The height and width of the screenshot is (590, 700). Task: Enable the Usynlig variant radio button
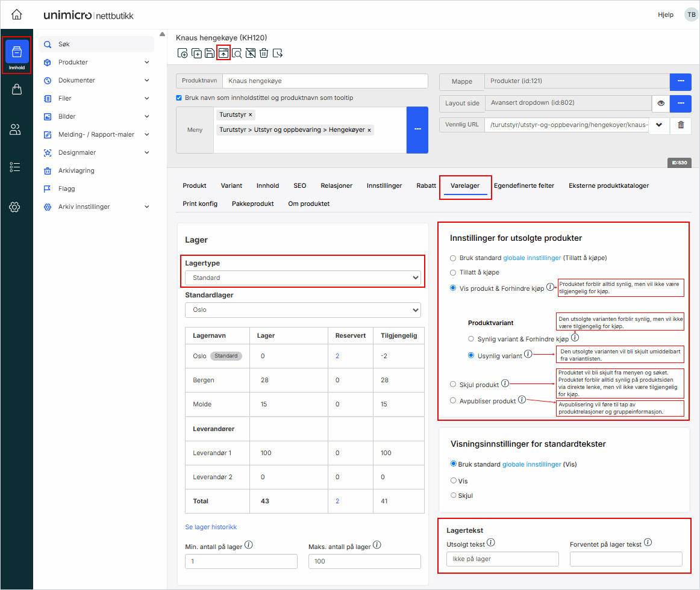[471, 355]
